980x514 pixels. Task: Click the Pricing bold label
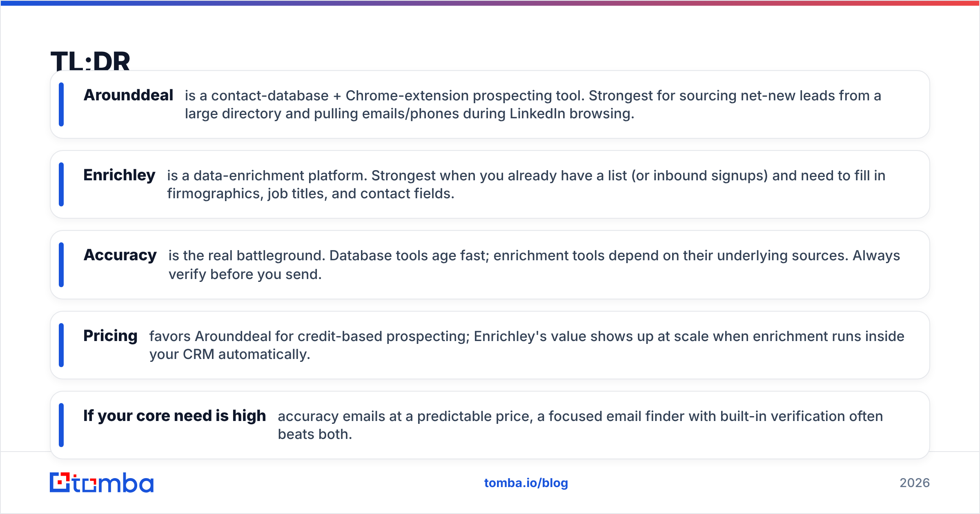tap(110, 336)
